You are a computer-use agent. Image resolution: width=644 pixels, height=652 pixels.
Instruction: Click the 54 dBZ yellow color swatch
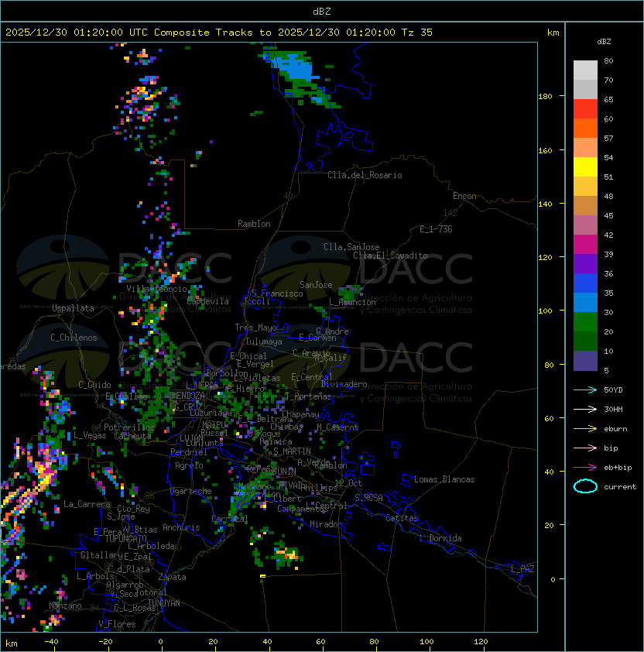(x=585, y=167)
